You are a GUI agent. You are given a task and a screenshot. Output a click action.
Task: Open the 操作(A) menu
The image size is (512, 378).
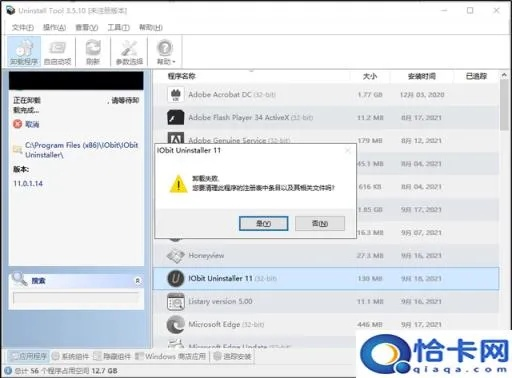pos(54,27)
